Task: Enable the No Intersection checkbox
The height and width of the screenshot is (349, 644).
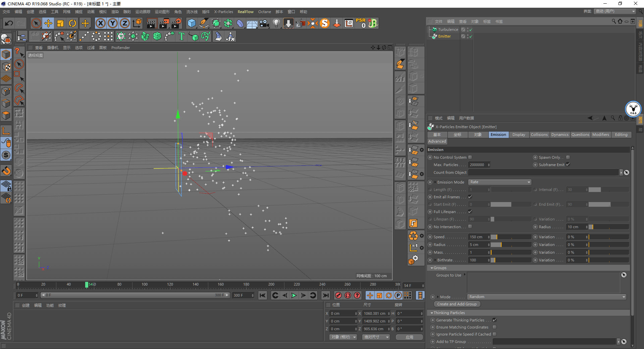Action: [x=470, y=227]
